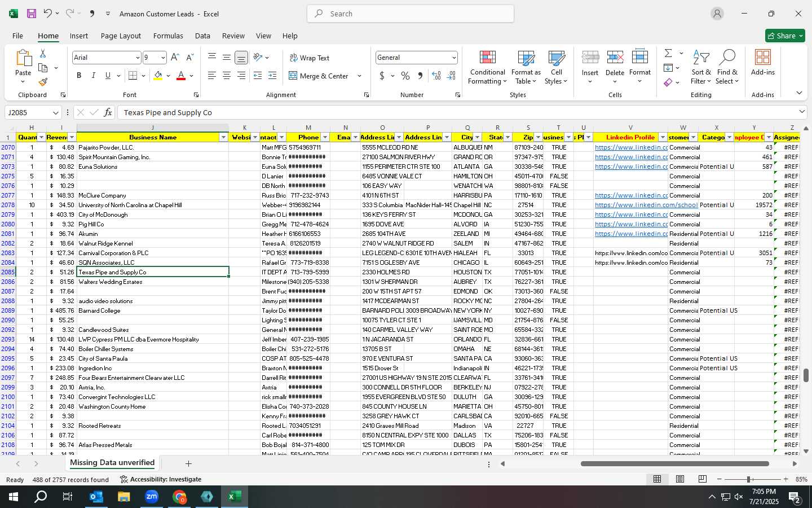Toggle Underline formatting
Viewport: 812px width, 508px height.
coord(108,76)
